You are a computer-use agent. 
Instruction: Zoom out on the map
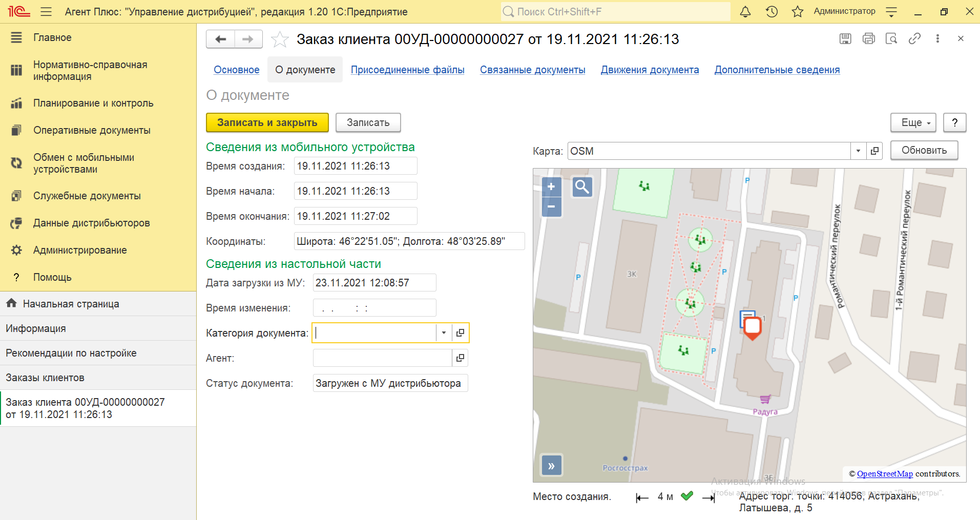[551, 207]
